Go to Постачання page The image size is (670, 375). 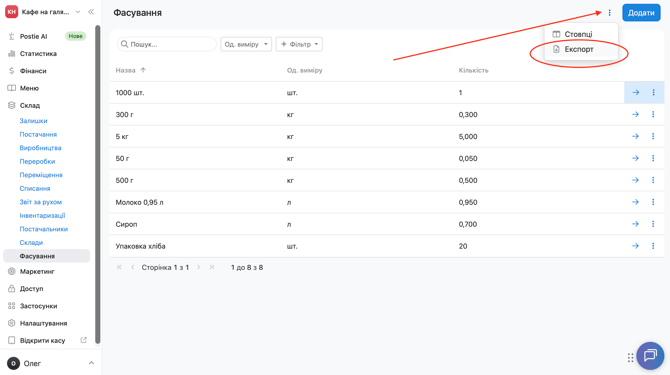coord(38,135)
